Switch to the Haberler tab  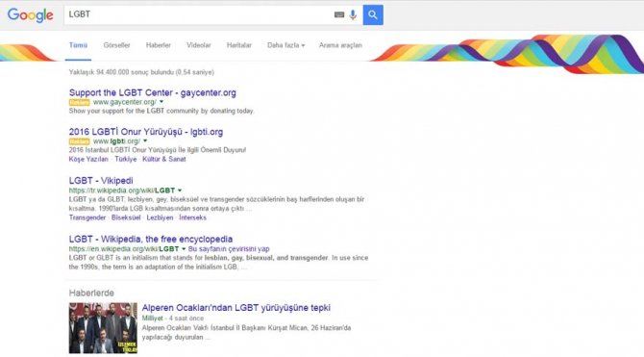pos(159,45)
